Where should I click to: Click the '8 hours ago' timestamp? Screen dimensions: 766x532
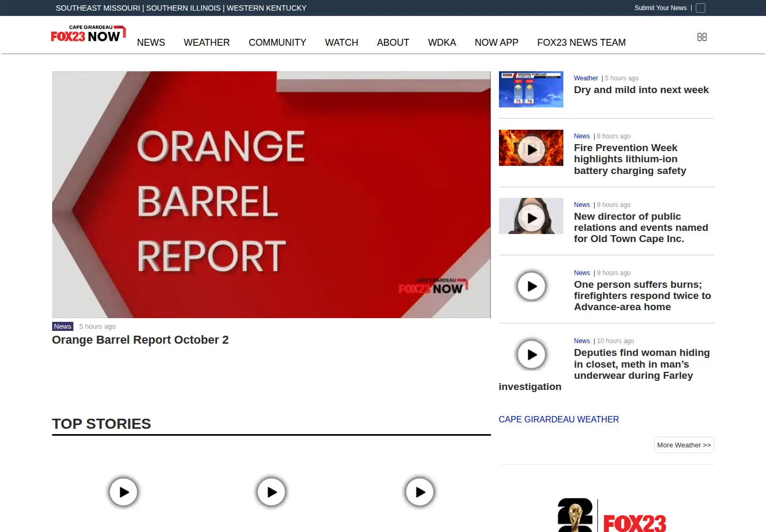[x=614, y=136]
